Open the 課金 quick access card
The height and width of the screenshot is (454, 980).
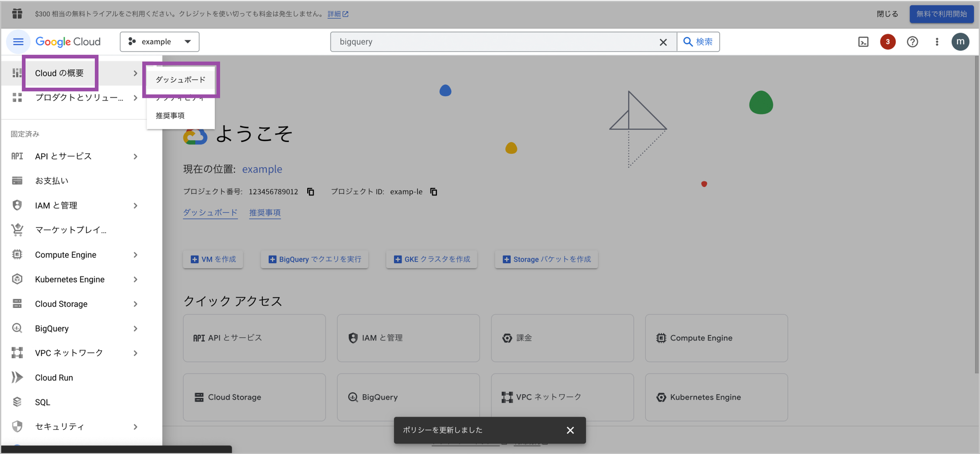point(562,338)
